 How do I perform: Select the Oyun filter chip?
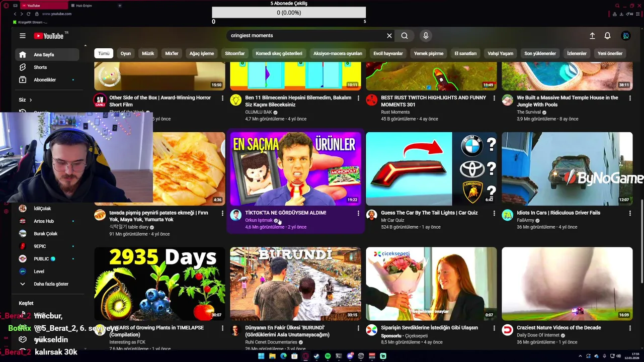126,53
